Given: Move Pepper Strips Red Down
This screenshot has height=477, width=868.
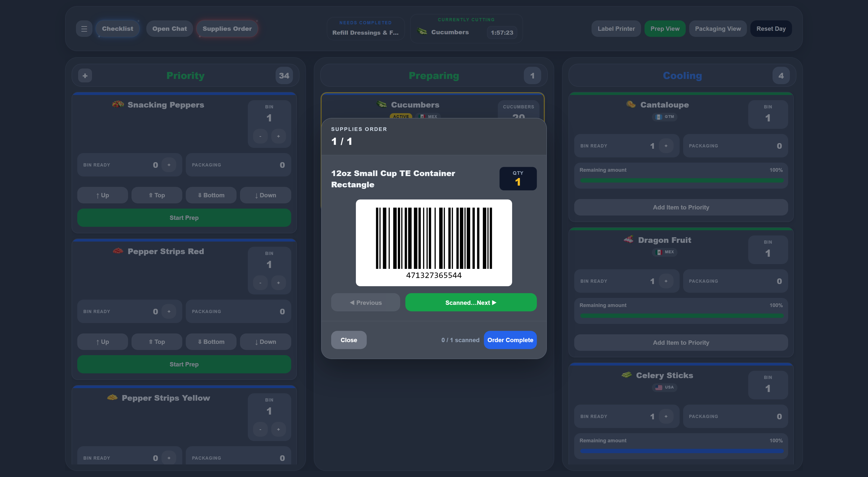Looking at the screenshot, I should tap(265, 342).
